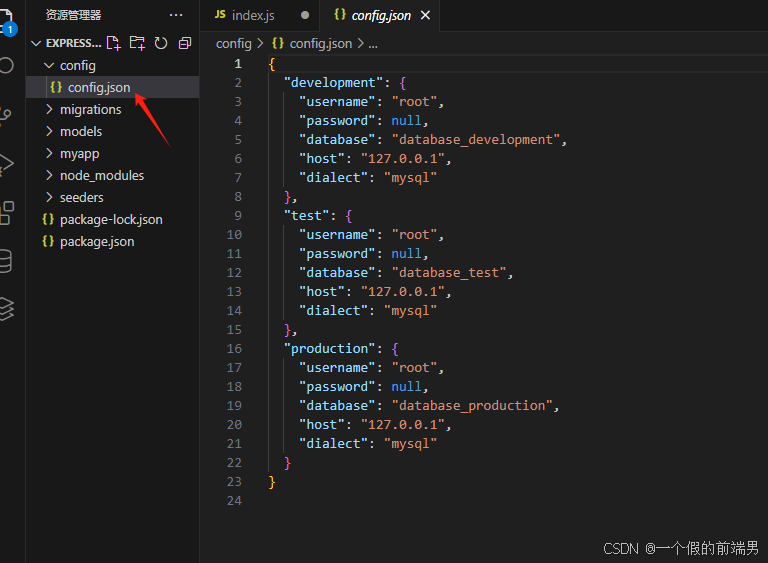
Task: Click the New Folder icon in explorer header
Action: coord(137,43)
